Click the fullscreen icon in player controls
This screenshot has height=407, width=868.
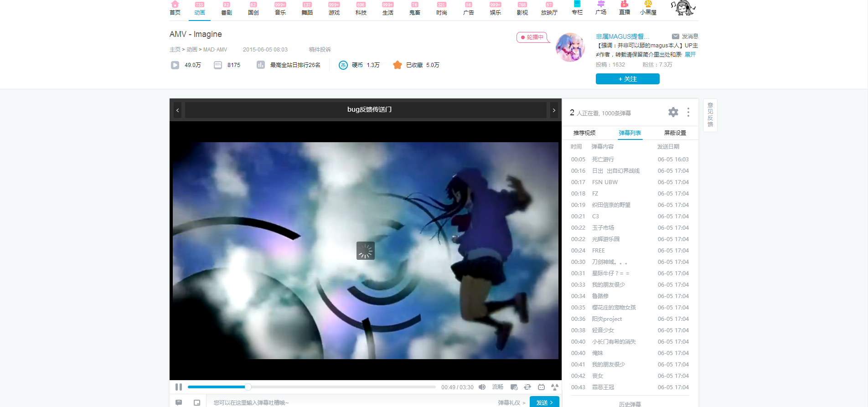click(x=555, y=387)
